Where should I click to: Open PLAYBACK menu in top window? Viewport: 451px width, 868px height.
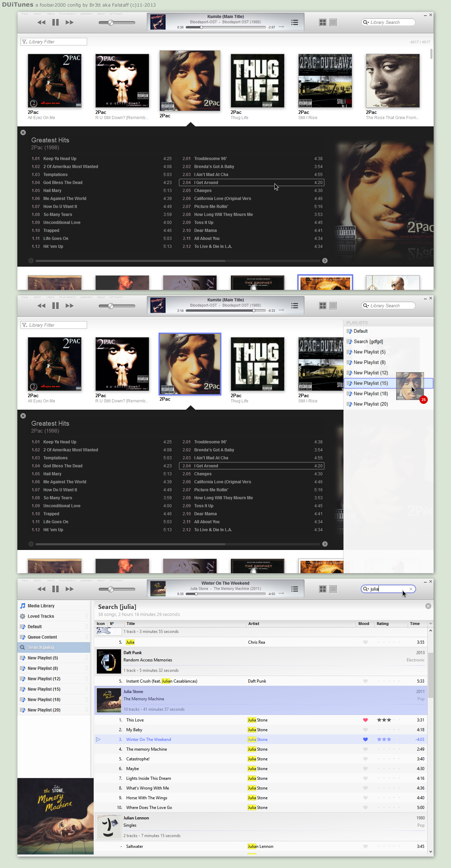67,14
